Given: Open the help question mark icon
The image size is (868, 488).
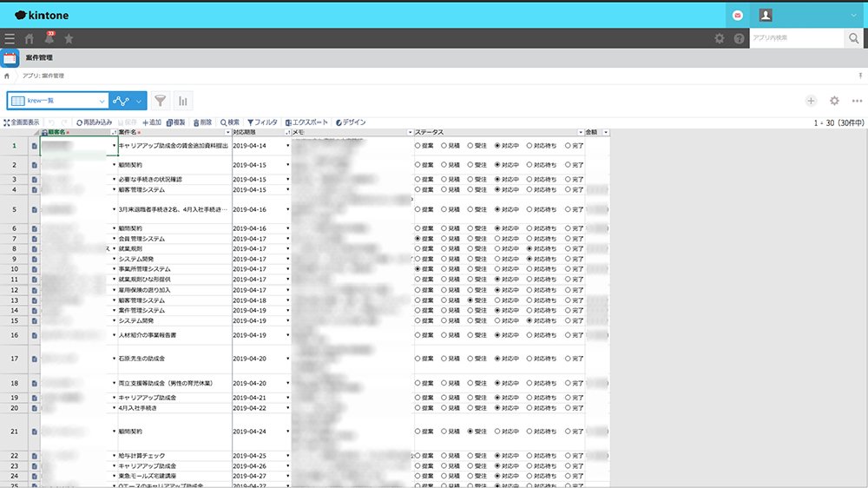Looking at the screenshot, I should (739, 38).
